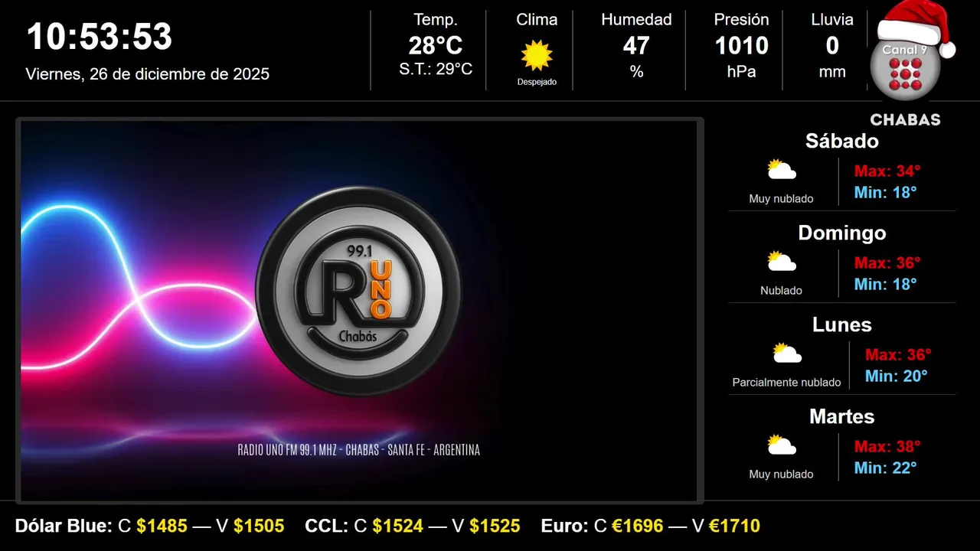980x551 pixels.
Task: Click the Euro label in ticker
Action: [565, 526]
